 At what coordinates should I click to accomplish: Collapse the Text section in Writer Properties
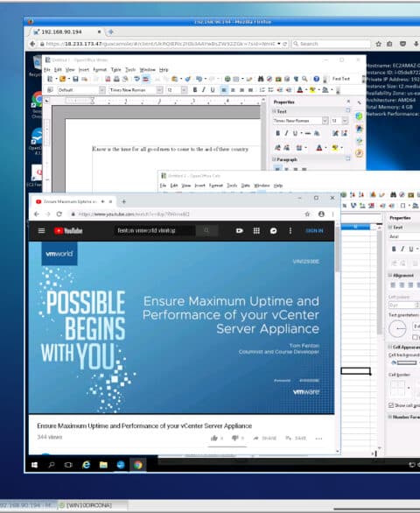[275, 111]
